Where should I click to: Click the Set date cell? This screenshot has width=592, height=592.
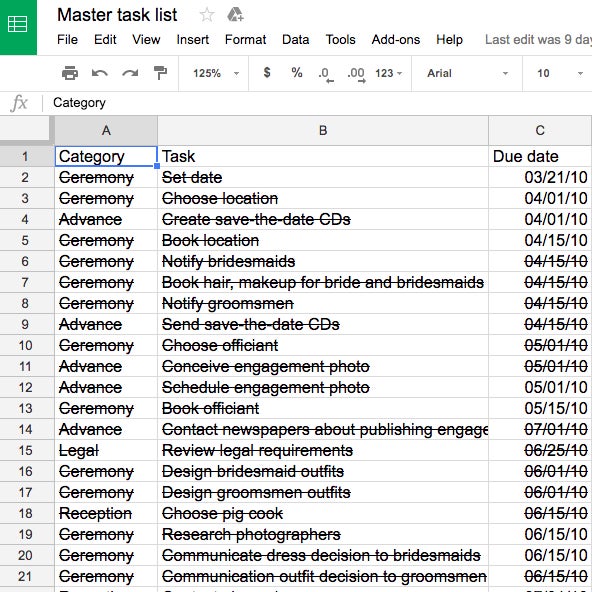click(x=323, y=177)
